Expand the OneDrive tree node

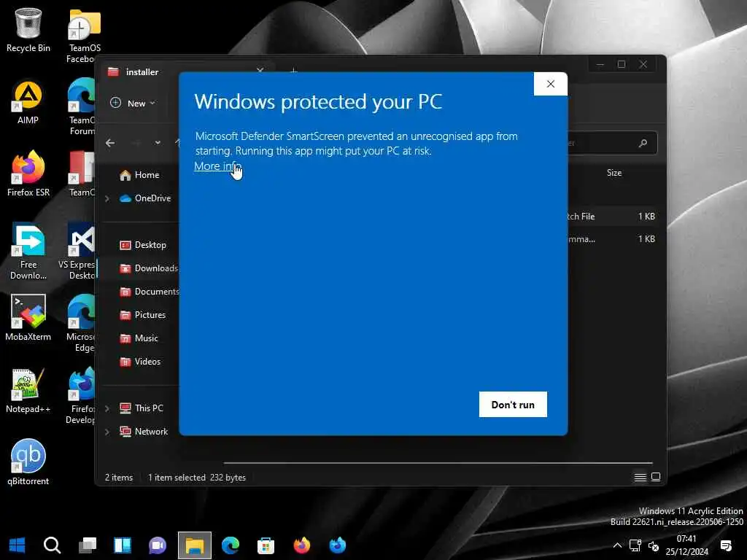pyautogui.click(x=107, y=198)
